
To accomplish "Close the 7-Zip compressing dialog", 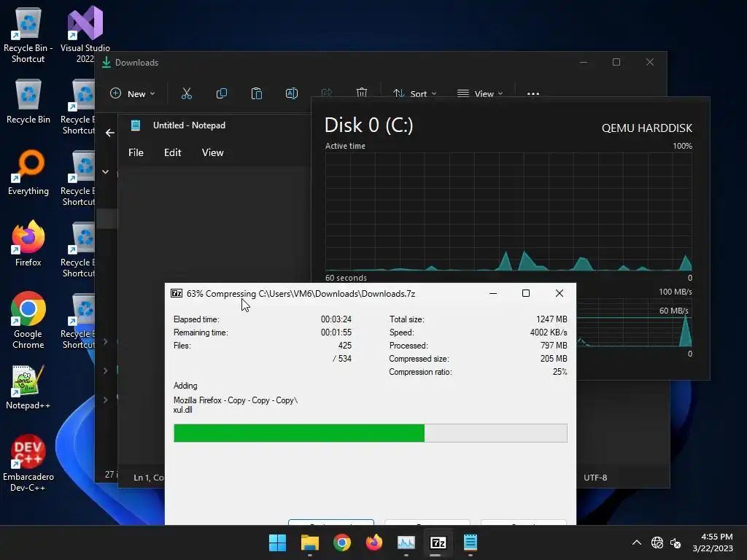I will click(560, 293).
